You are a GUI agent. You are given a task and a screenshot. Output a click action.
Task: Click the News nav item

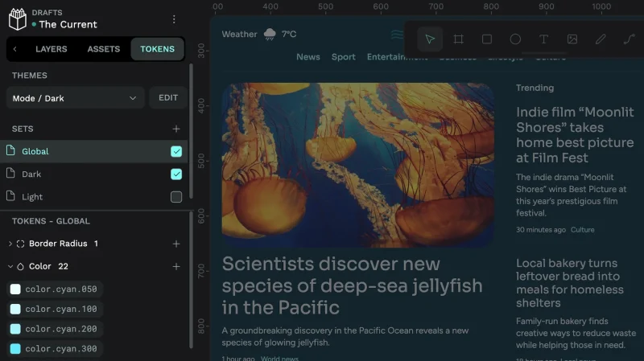tap(308, 57)
